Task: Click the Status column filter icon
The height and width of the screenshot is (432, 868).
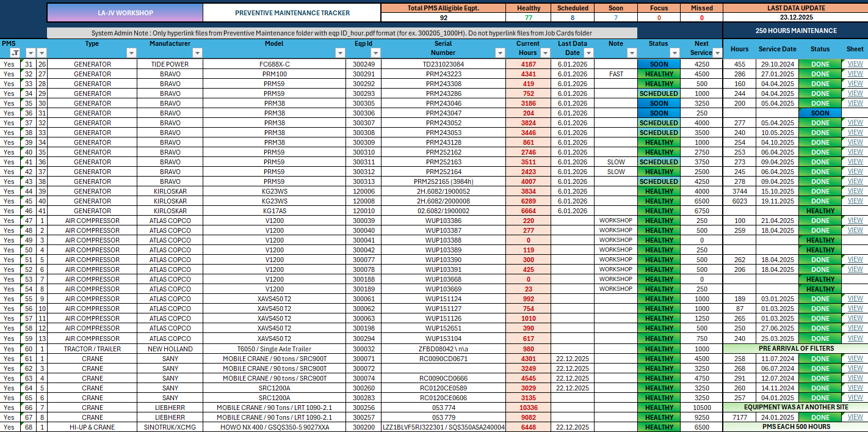Action: tap(675, 53)
